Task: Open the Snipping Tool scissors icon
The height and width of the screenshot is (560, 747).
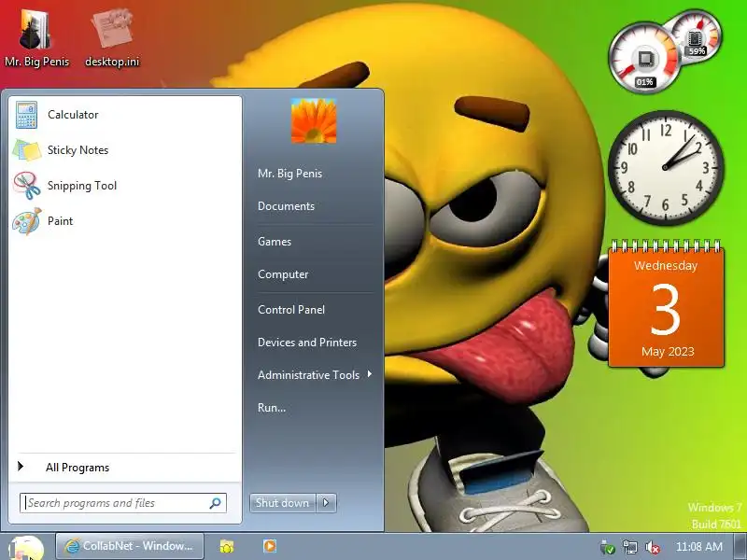Action: [27, 186]
